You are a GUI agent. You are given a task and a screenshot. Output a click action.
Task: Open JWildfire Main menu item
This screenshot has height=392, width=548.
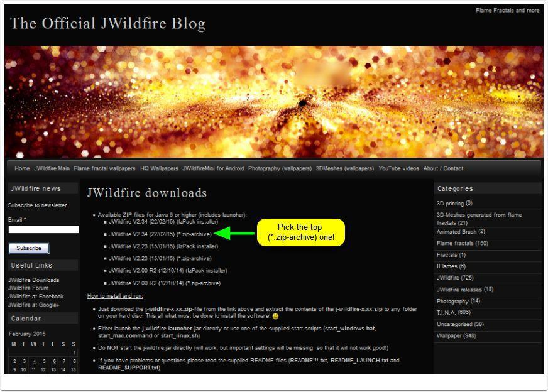coord(52,168)
